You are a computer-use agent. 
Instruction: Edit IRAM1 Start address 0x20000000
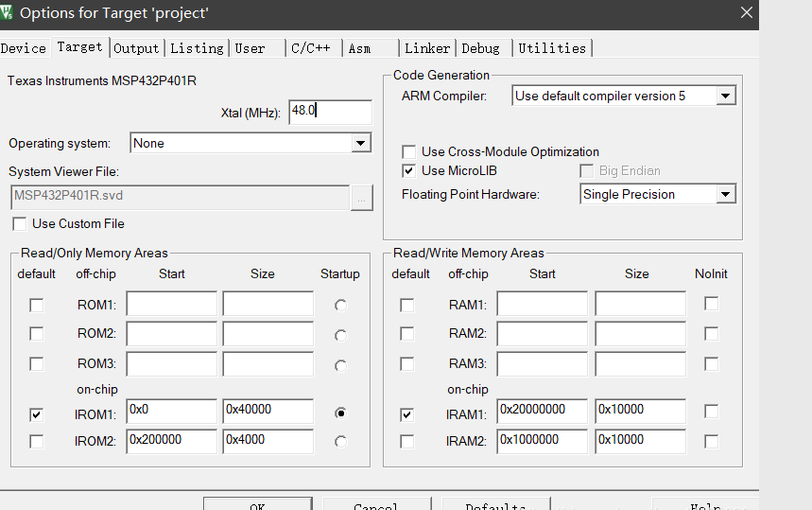[x=543, y=411]
